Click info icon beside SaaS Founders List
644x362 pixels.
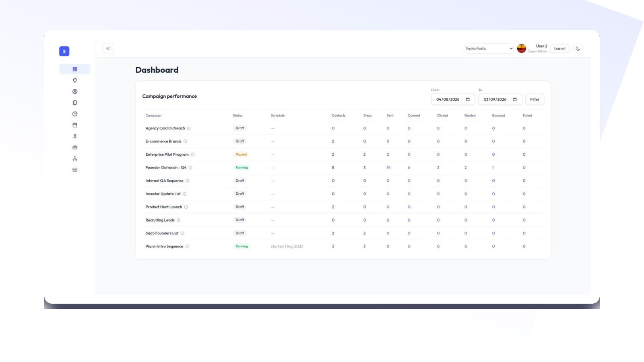[182, 233]
